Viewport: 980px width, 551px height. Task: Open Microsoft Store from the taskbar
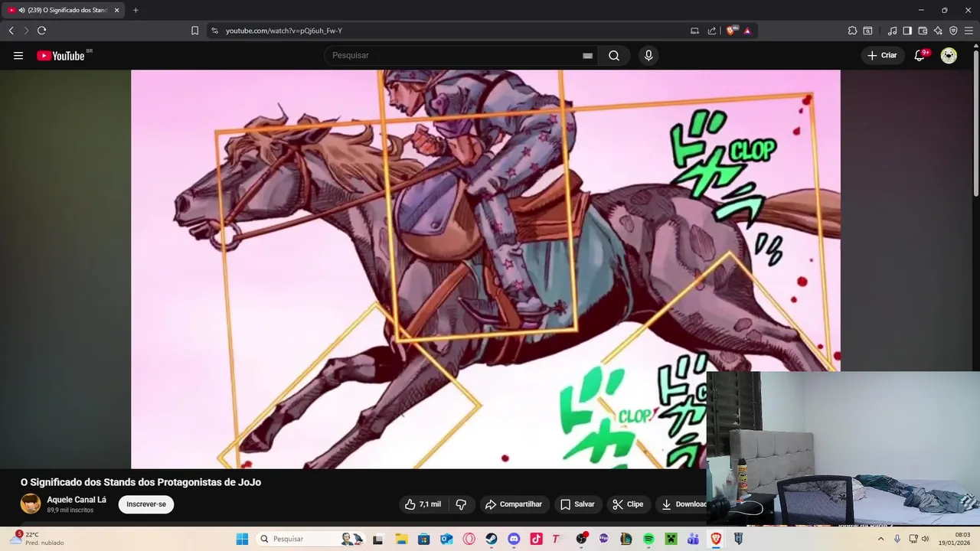[423, 540]
